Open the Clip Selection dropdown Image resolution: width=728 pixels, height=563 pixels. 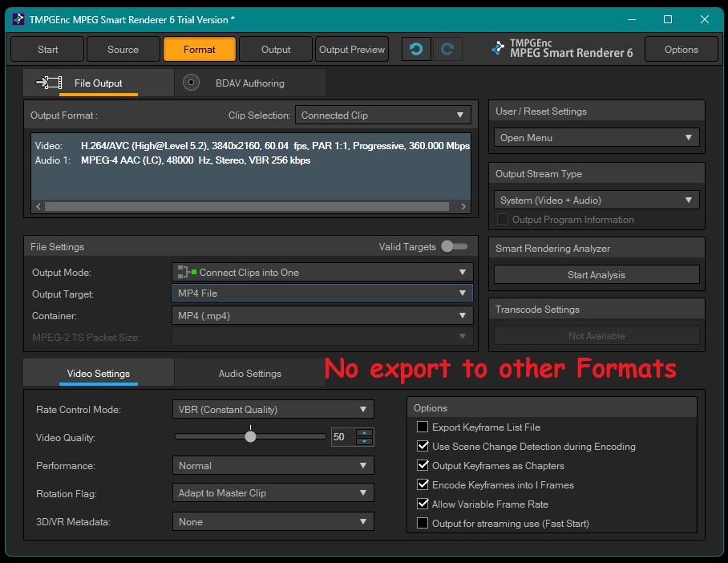(x=382, y=115)
